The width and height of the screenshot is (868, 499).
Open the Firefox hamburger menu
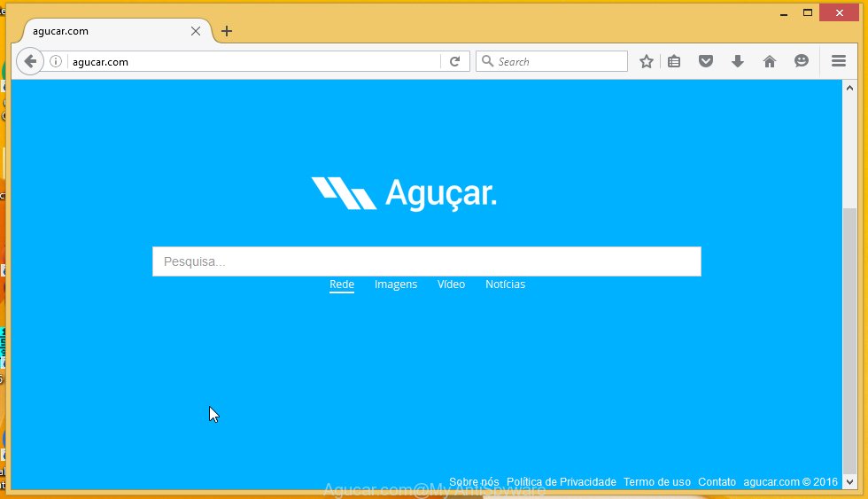[839, 61]
